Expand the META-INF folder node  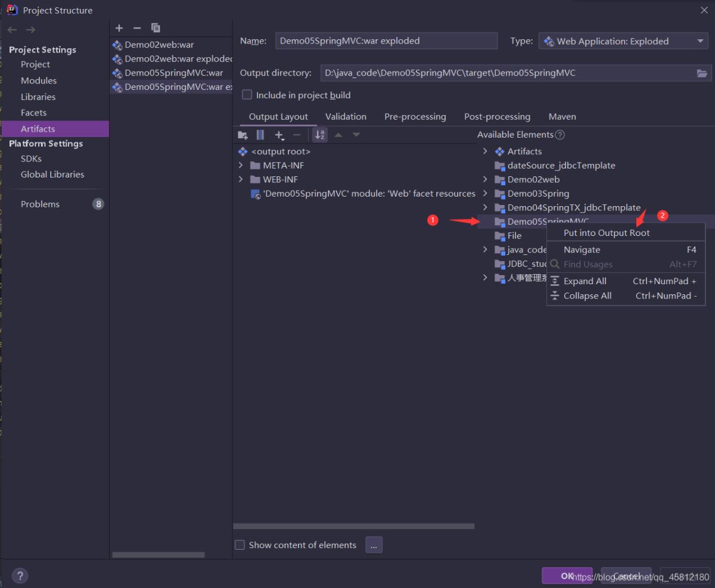point(241,165)
